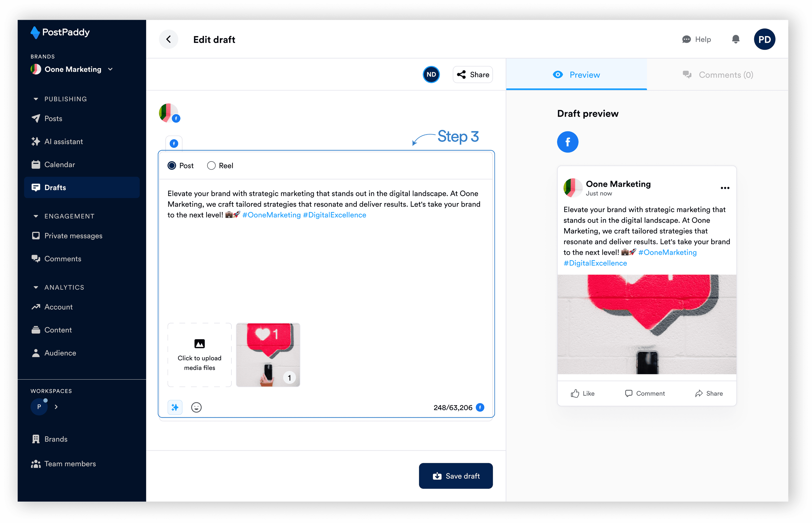Click the back arrow next to Edit draft
This screenshot has height=523, width=812.
pos(169,39)
